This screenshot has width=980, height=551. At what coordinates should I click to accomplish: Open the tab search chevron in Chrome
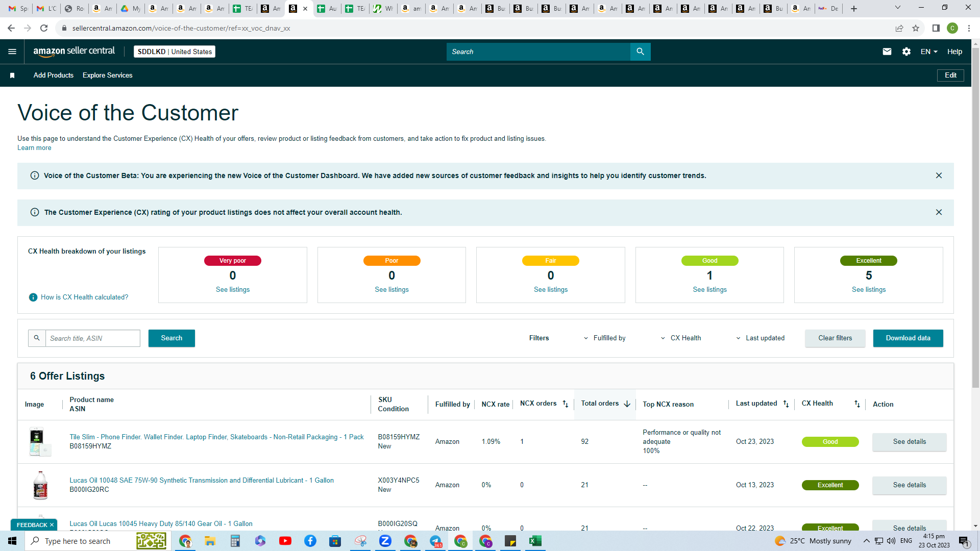[898, 8]
